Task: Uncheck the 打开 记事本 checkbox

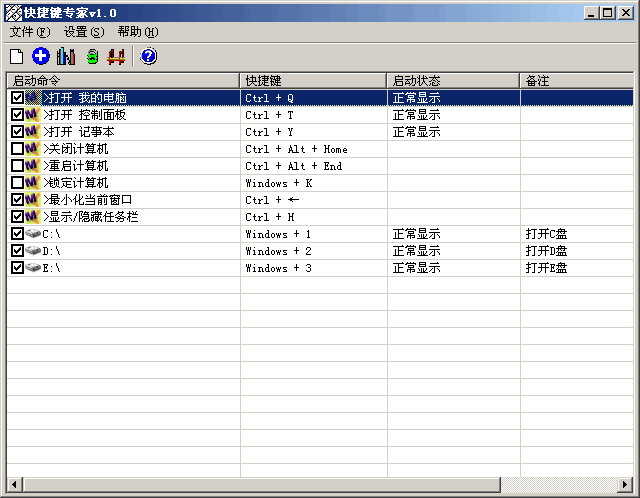Action: coord(17,132)
